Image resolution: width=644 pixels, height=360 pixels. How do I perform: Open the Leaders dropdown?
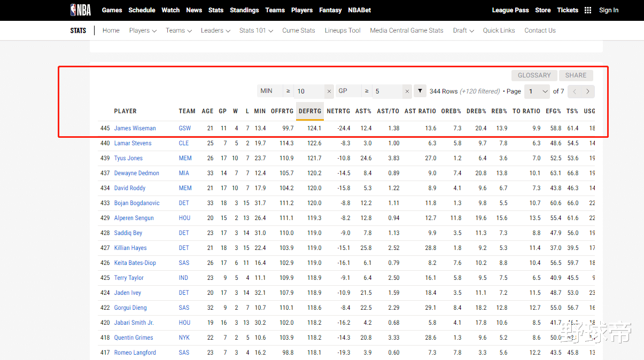pos(215,30)
